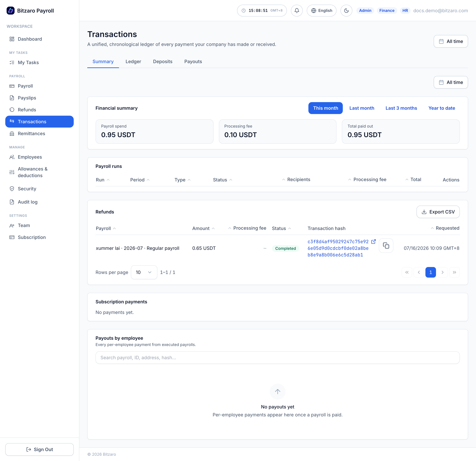
Task: Open the Rows per page dropdown
Action: click(x=144, y=272)
